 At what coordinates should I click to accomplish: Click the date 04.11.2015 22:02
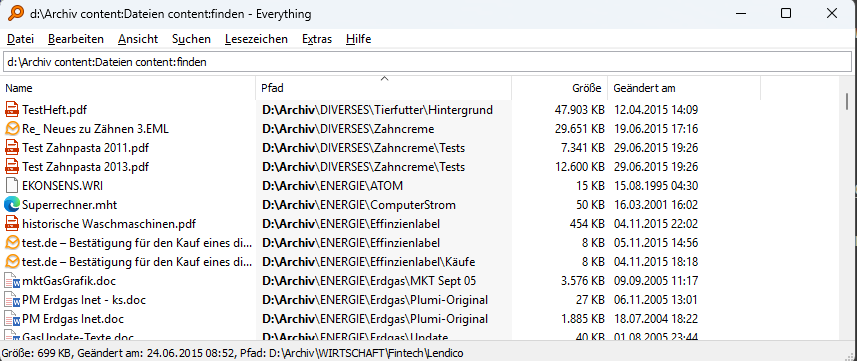pyautogui.click(x=656, y=224)
